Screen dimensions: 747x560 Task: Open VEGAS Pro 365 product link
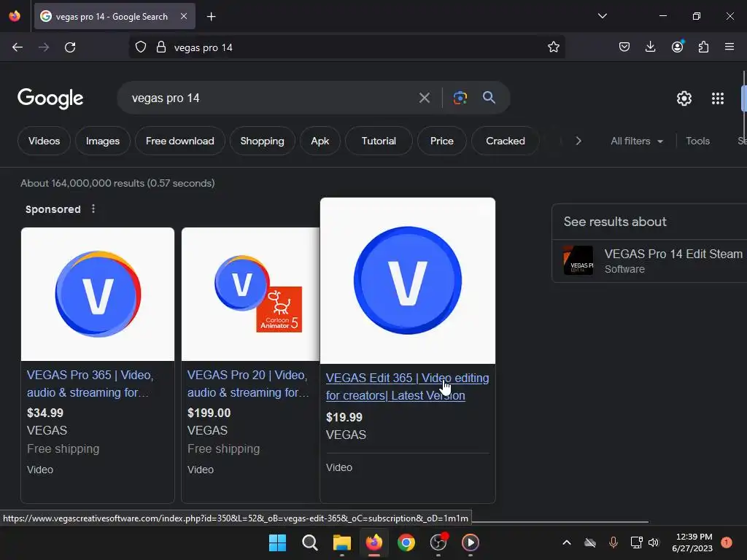90,384
